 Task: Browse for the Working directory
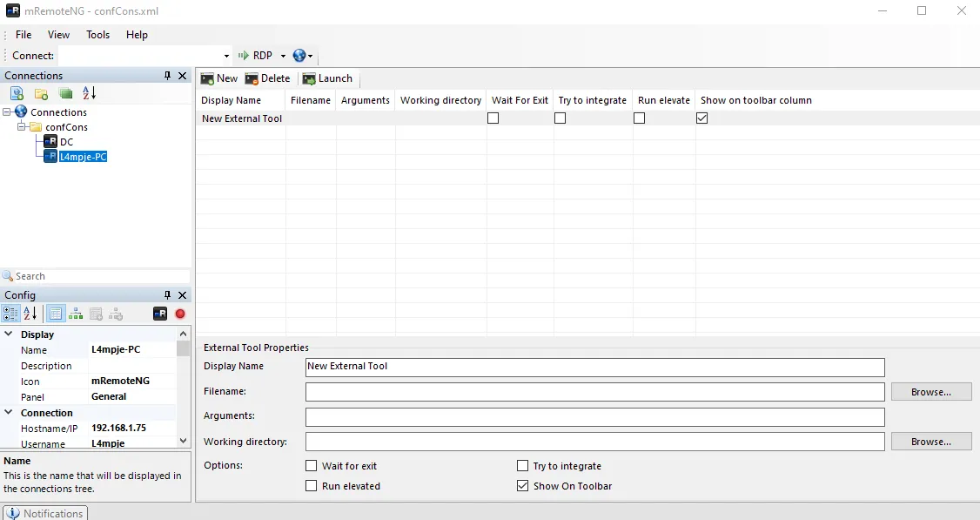(x=931, y=441)
